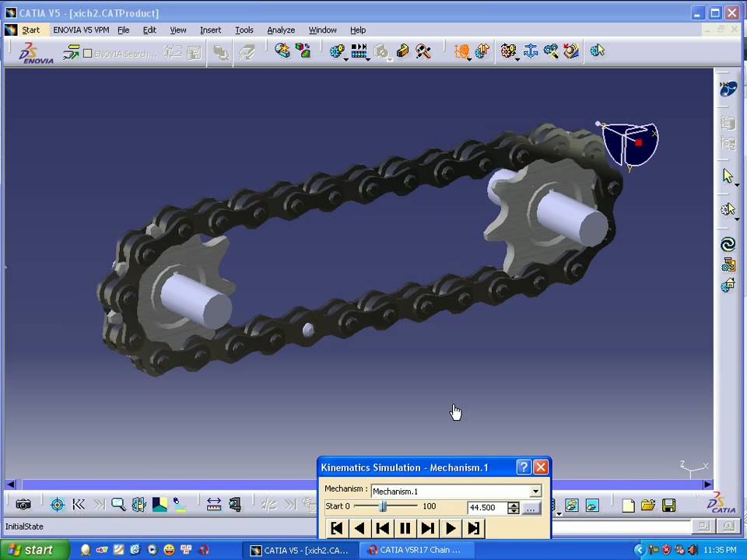Open the Start menu in CATIA menu bar

pyautogui.click(x=30, y=30)
